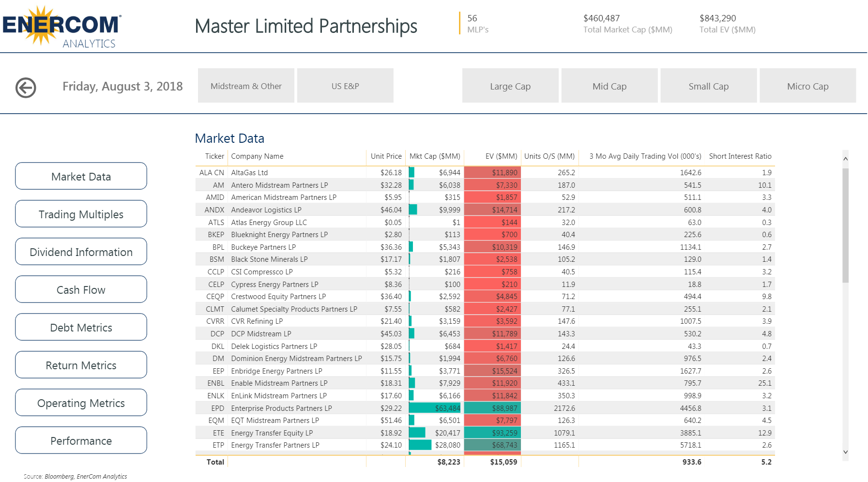The width and height of the screenshot is (868, 482).
Task: Click the Enterprise Products Partners market cap bar
Action: 435,408
